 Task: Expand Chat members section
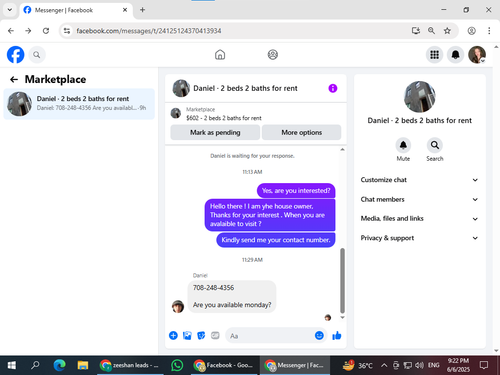(x=419, y=199)
